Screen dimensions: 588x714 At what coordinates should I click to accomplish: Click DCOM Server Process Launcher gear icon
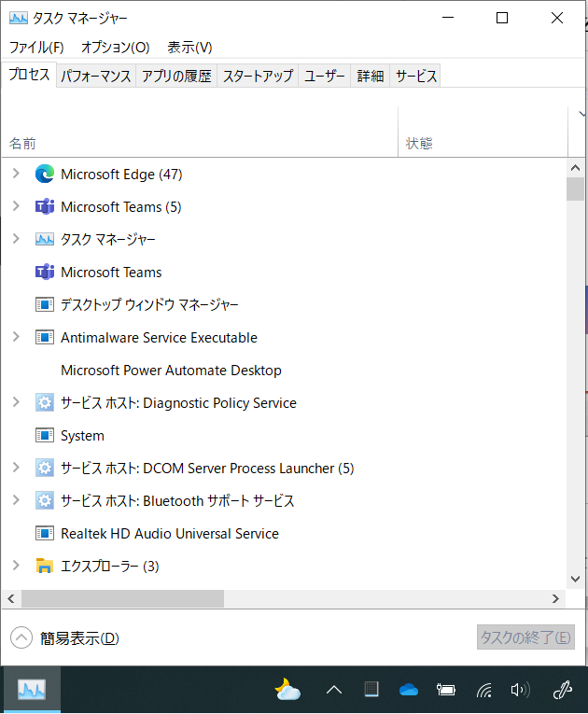click(x=45, y=469)
